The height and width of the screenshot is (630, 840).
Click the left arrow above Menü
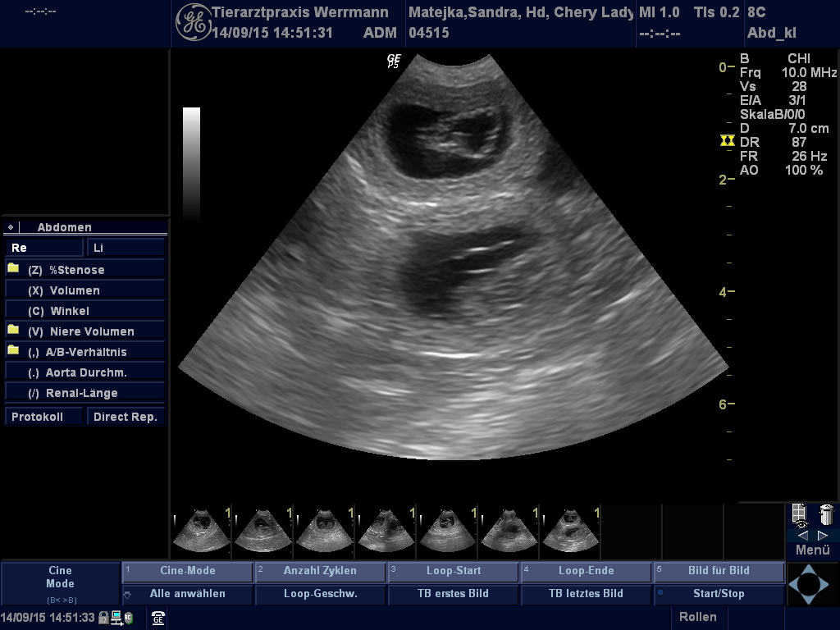point(802,536)
